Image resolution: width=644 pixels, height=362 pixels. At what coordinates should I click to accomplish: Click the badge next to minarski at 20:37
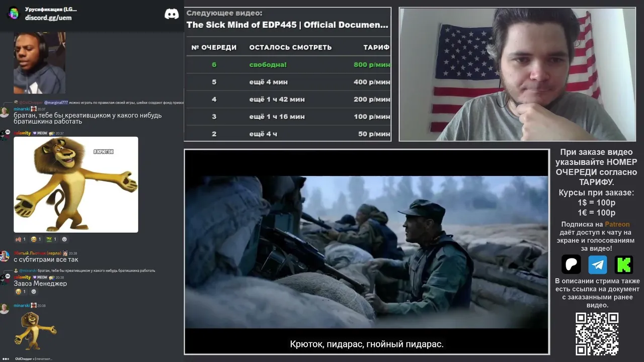pos(34,109)
